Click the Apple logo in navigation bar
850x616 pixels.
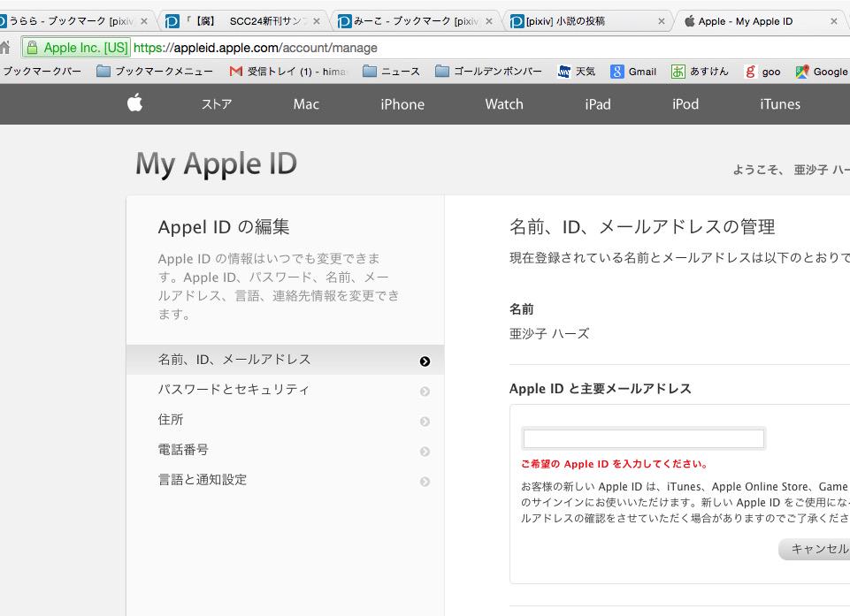135,103
